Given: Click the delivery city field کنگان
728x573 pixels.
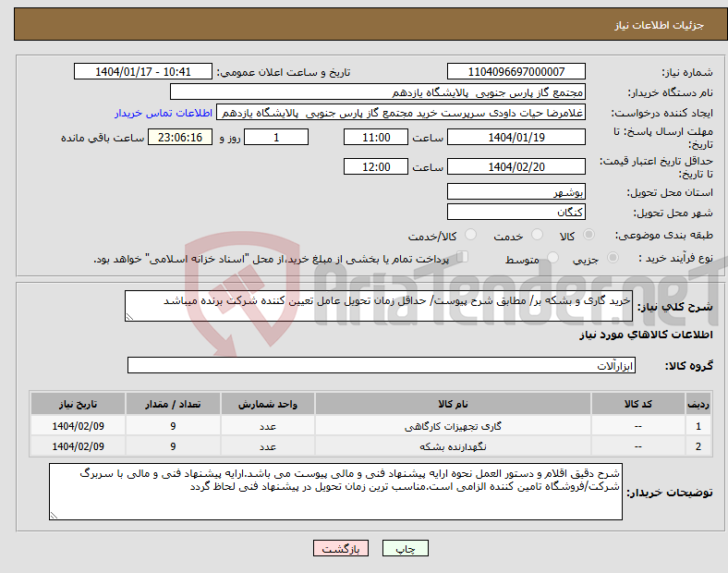Looking at the screenshot, I should click(x=516, y=212).
